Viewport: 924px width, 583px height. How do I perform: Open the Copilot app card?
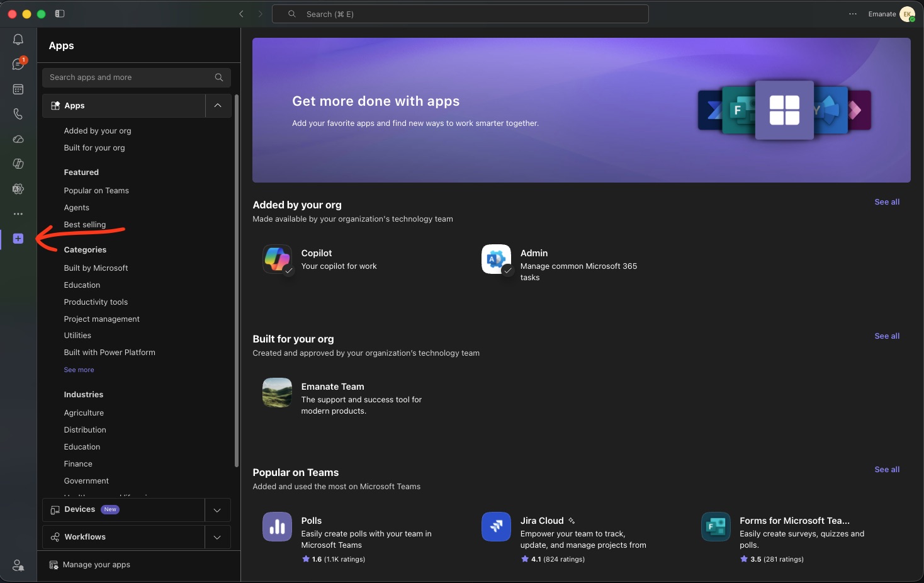pyautogui.click(x=362, y=260)
